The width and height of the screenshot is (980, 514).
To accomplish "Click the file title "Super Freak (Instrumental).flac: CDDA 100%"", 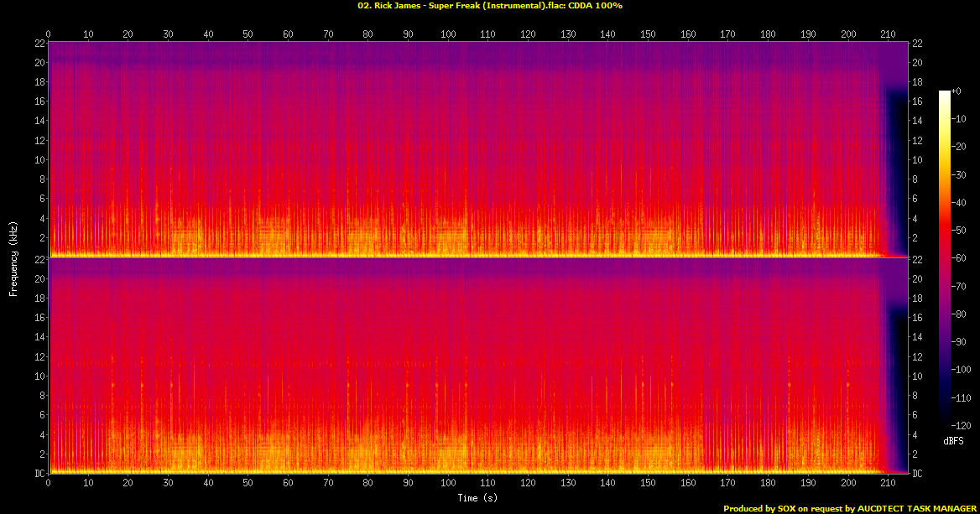I will tap(525, 6).
